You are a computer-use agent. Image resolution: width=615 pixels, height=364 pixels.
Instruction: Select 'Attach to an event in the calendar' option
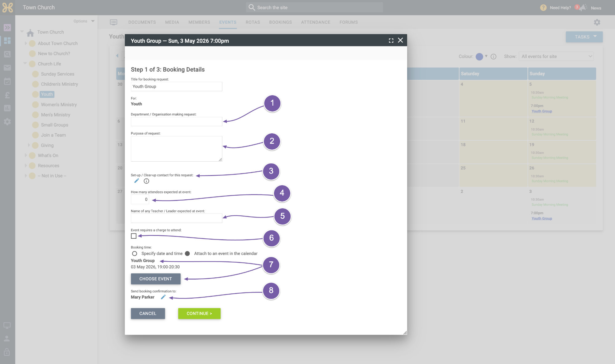tap(187, 254)
